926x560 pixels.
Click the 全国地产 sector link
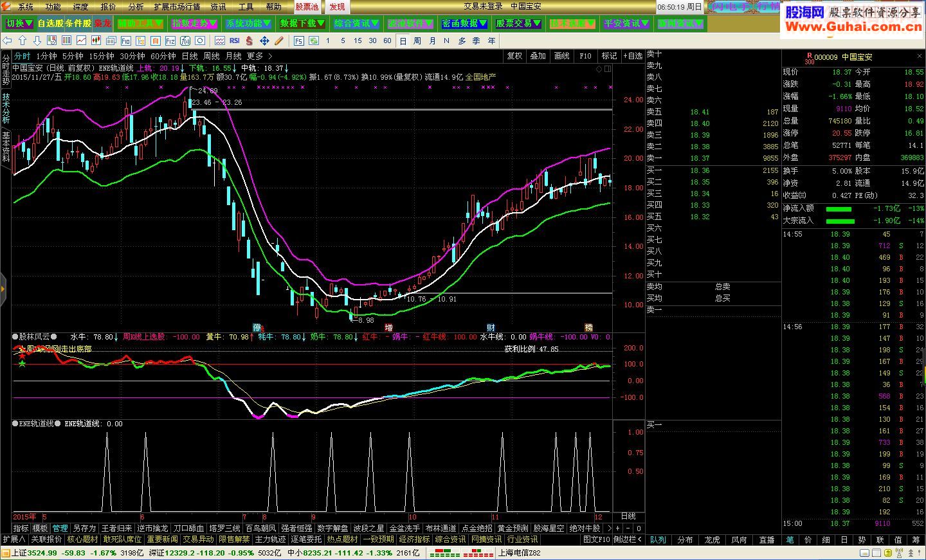click(481, 77)
